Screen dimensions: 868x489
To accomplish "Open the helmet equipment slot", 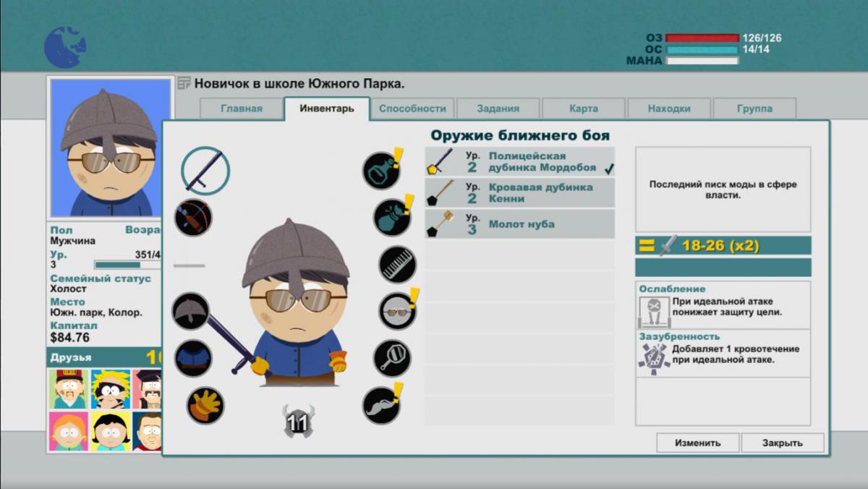I will click(191, 311).
